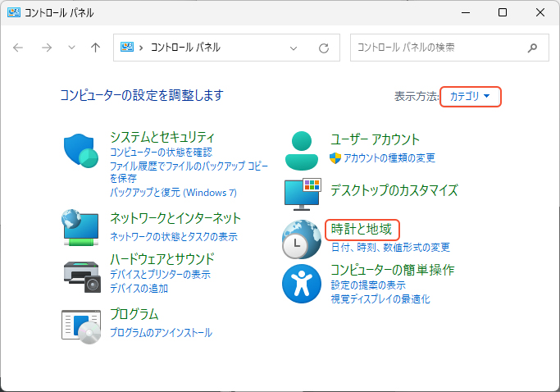Click the System and Security shield icon
Screen dimensions: 560x392
point(80,150)
